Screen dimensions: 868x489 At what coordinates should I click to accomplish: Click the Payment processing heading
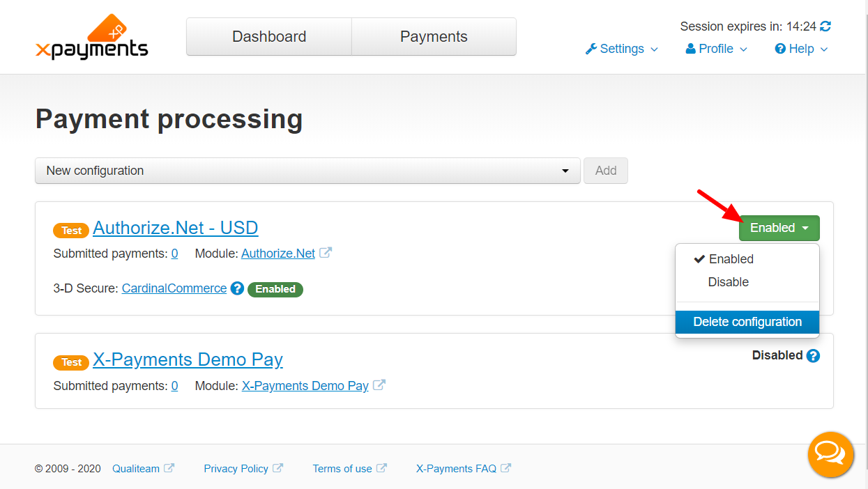[x=169, y=119]
